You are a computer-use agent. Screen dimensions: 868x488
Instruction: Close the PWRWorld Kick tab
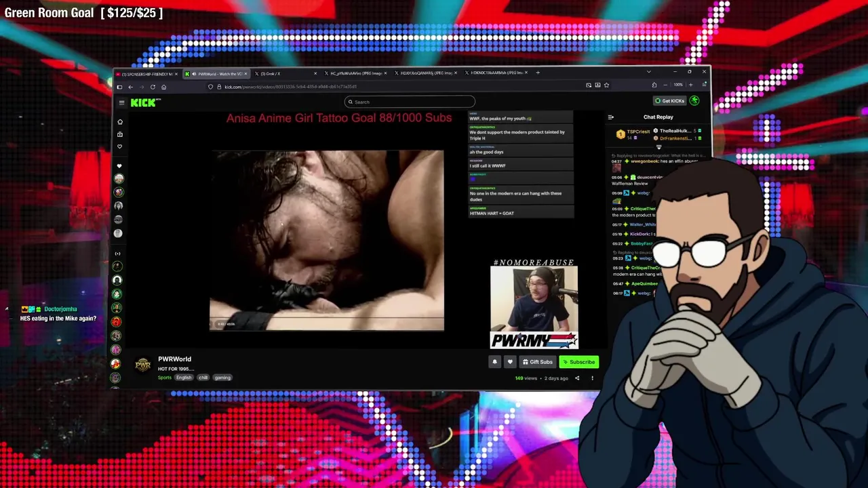pyautogui.click(x=245, y=73)
